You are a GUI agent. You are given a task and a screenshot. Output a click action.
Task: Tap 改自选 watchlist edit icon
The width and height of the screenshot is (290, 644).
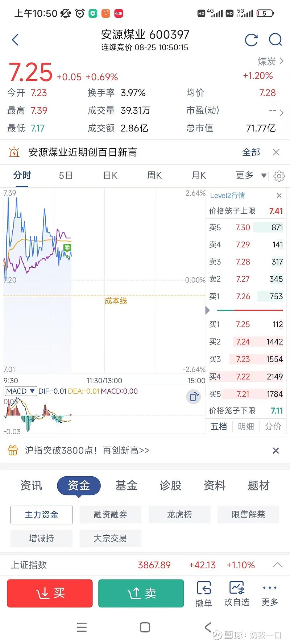click(237, 594)
